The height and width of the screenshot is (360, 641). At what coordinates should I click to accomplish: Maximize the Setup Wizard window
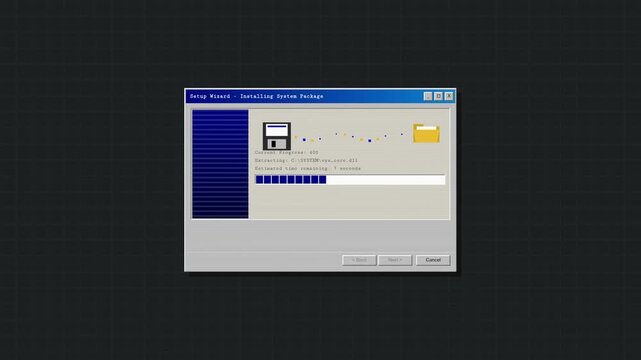pyautogui.click(x=438, y=96)
